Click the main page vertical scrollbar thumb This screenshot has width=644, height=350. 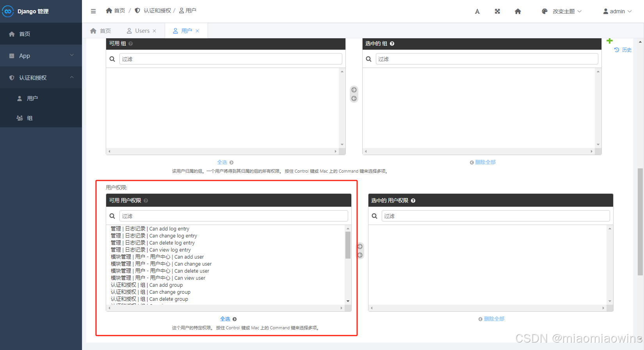pyautogui.click(x=640, y=222)
